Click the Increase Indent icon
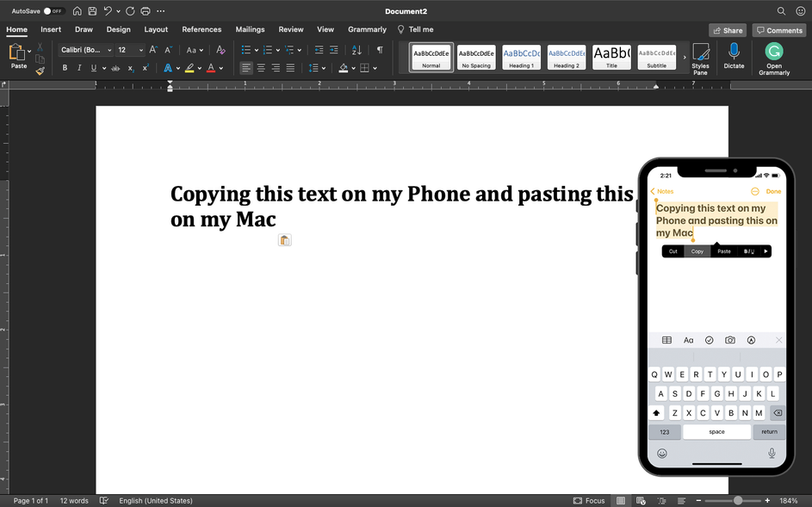Image resolution: width=812 pixels, height=507 pixels. click(334, 50)
